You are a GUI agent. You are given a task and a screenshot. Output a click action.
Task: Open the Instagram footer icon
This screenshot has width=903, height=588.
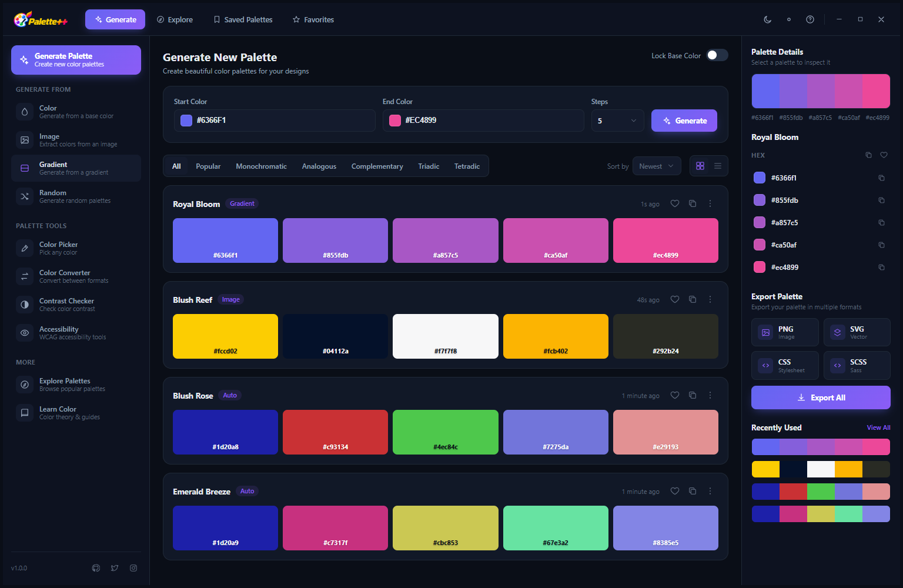coord(133,568)
